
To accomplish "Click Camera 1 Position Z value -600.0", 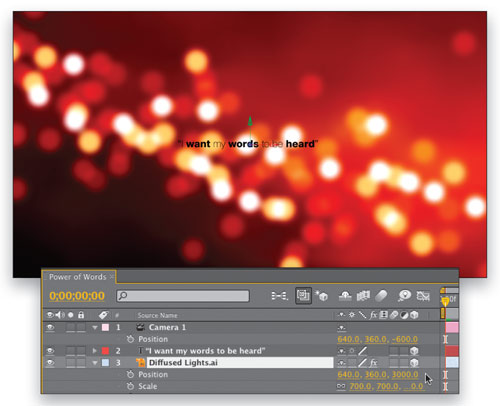I will click(405, 339).
